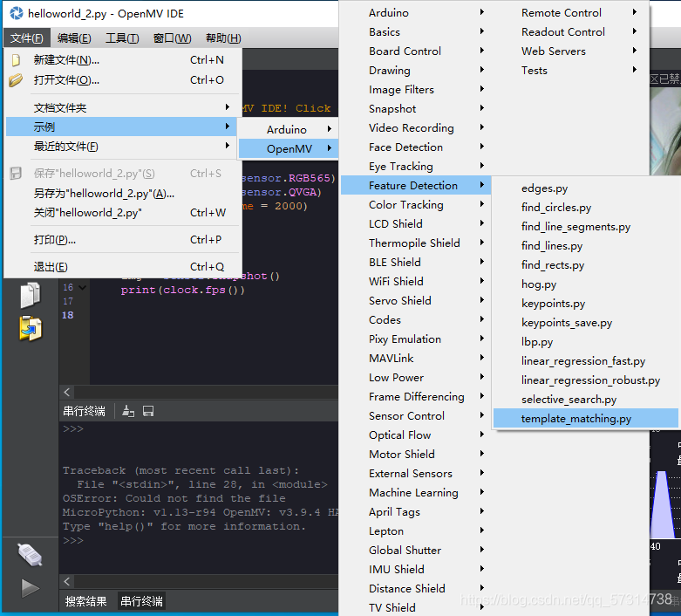Collapse the code fold arrow at line 16
The height and width of the screenshot is (616, 681).
pyautogui.click(x=82, y=287)
